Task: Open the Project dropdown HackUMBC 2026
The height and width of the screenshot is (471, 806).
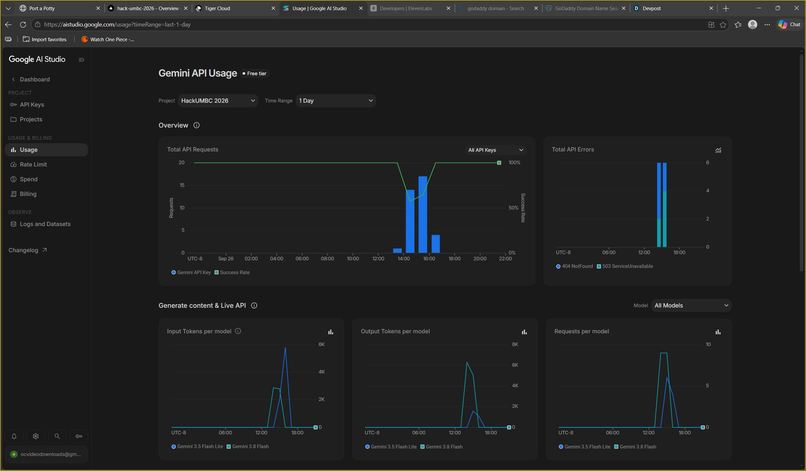Action: click(x=218, y=101)
